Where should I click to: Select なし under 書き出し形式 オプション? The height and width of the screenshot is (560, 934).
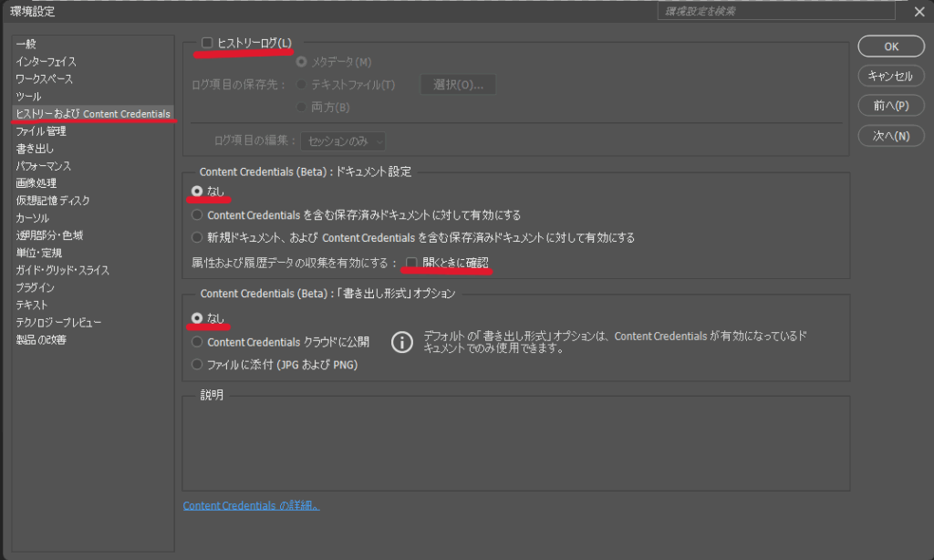point(197,318)
